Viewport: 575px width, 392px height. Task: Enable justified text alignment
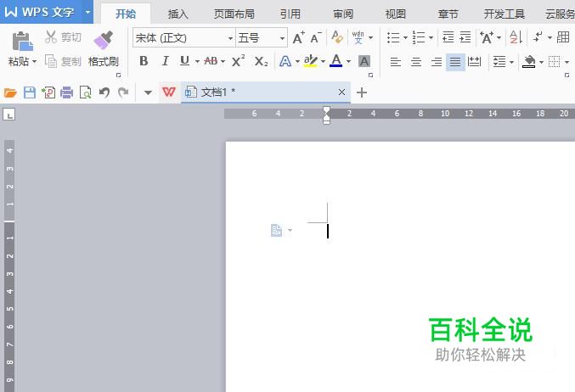[455, 62]
